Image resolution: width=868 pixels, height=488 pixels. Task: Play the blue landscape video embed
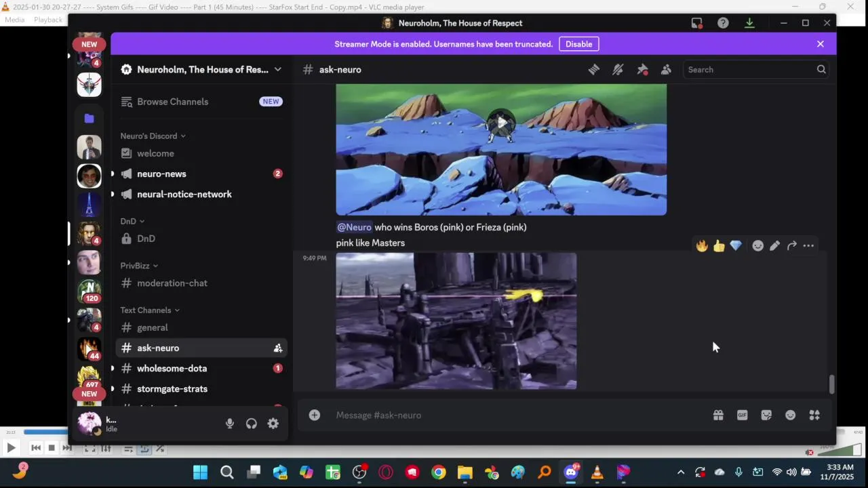501,123
